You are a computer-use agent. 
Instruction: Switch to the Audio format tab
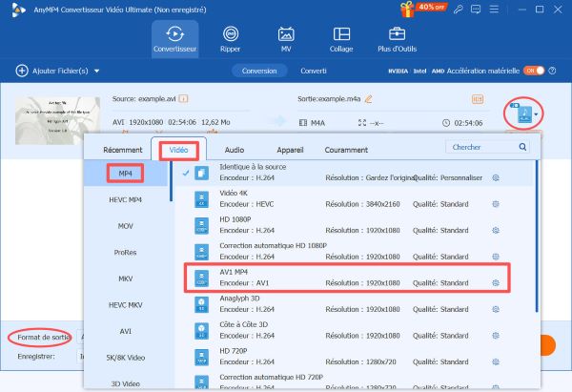coord(233,150)
